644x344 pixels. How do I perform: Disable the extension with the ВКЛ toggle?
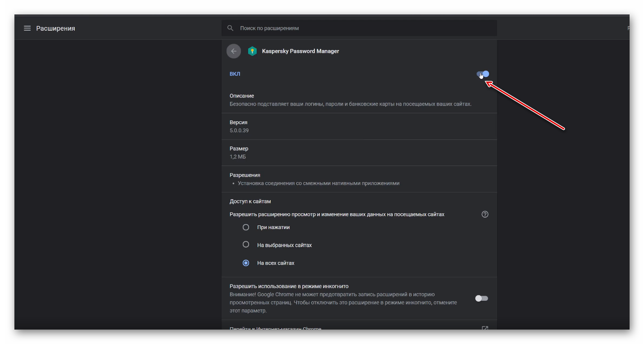[483, 74]
